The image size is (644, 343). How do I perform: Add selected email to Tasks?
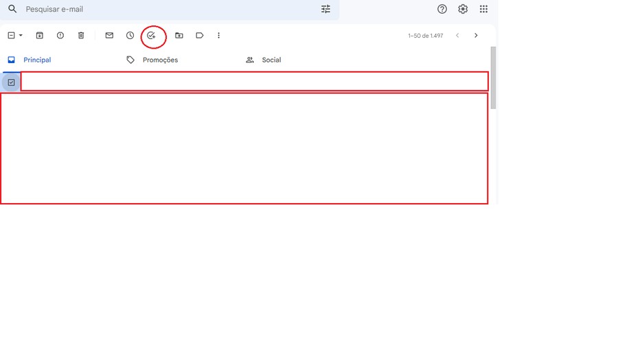pyautogui.click(x=152, y=36)
